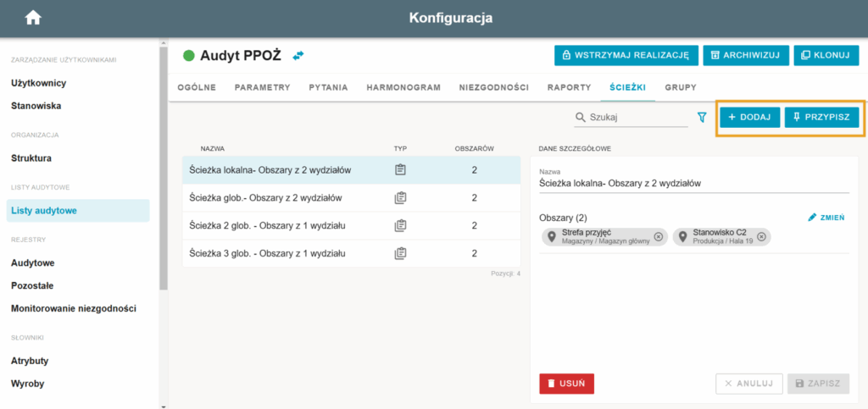Select the Ścieżki tab
The height and width of the screenshot is (409, 868).
point(627,87)
